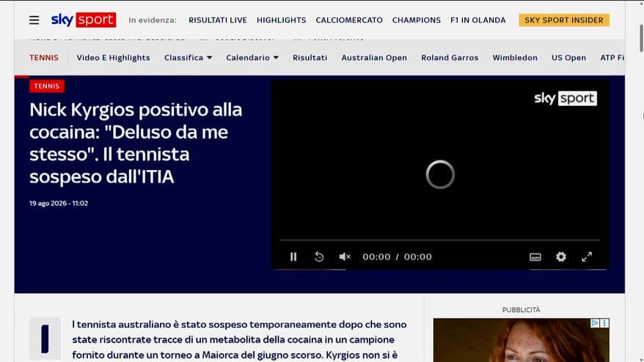Screen dimensions: 644x362
Task: Click the red TENNIS category tag
Action: click(x=47, y=86)
